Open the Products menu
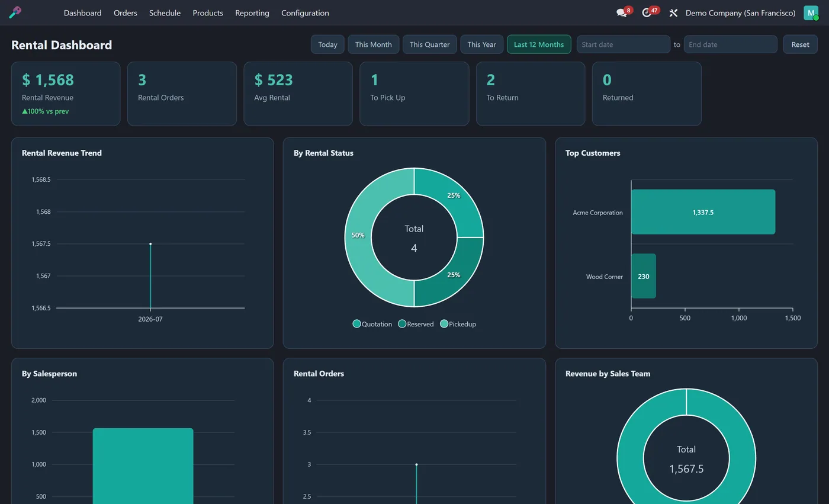This screenshot has height=504, width=829. (208, 12)
